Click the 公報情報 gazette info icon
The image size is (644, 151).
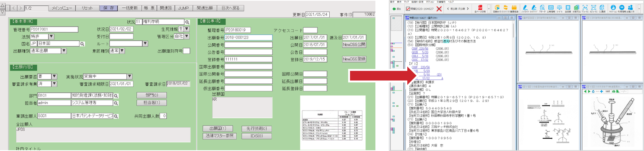[x=551, y=8]
